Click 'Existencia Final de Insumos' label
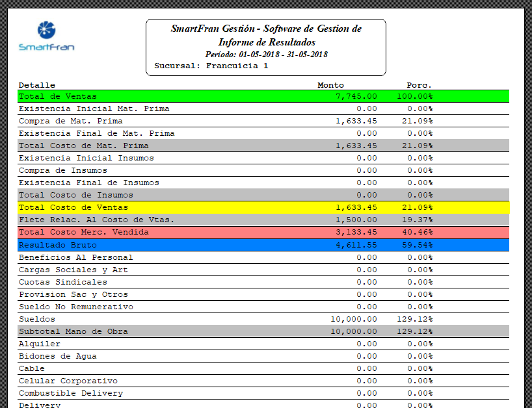 tap(89, 183)
